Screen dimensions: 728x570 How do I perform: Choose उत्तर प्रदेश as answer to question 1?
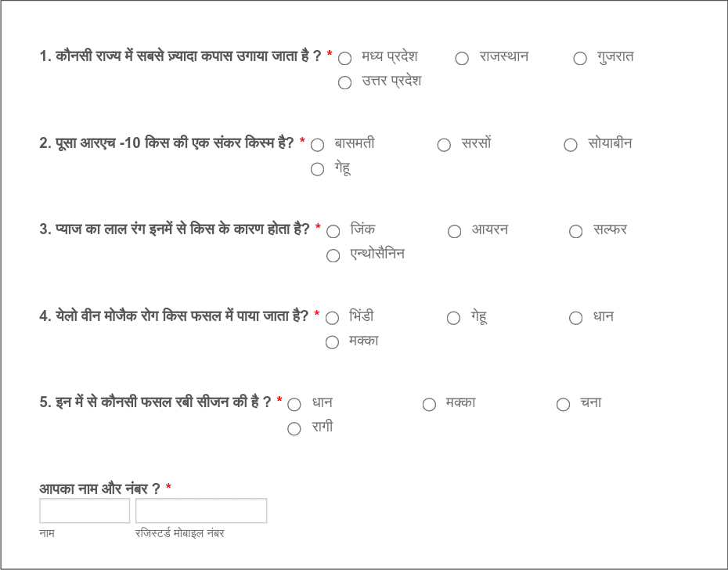[344, 81]
